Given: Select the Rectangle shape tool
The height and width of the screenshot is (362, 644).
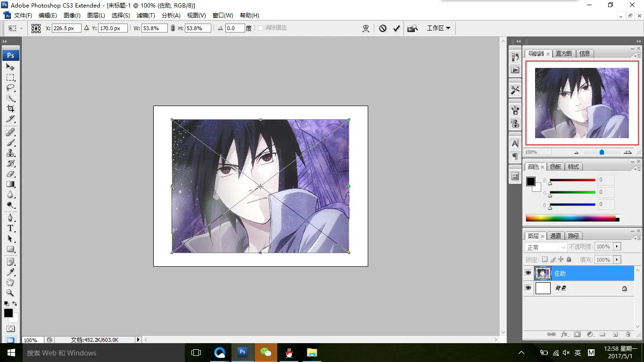Looking at the screenshot, I should point(10,249).
